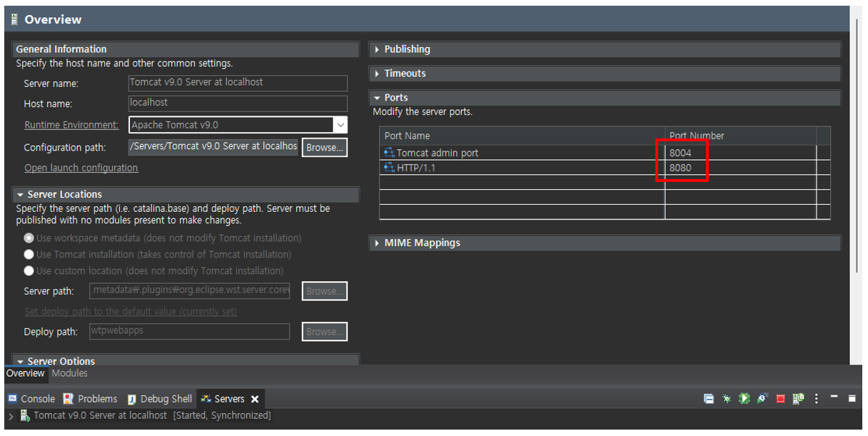Minimize the Servers view panel
868x436 pixels.
point(834,397)
